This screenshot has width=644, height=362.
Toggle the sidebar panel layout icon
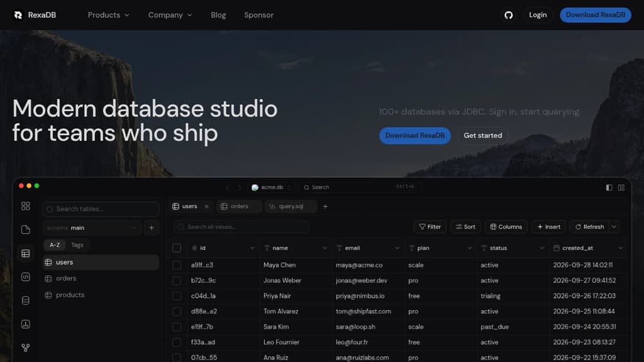609,187
